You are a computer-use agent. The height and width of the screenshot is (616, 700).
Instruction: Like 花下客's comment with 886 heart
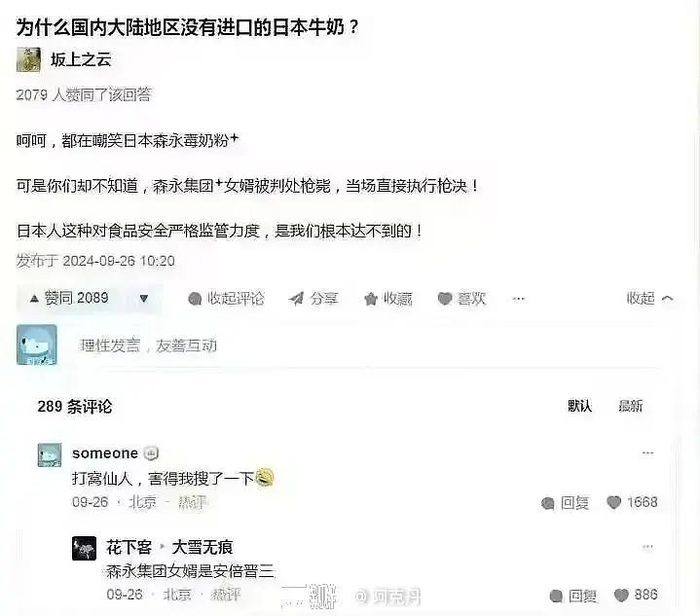(x=636, y=595)
